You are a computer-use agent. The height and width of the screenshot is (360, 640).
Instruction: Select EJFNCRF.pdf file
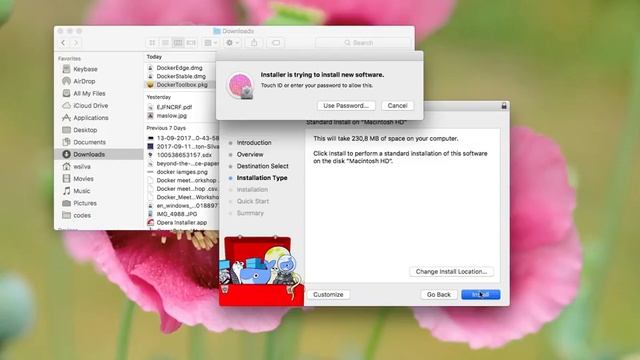pos(174,107)
